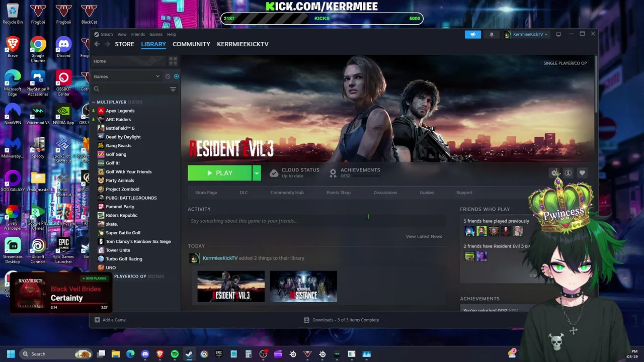This screenshot has width=644, height=362.
Task: Open Discord from the taskbar
Action: [145, 354]
